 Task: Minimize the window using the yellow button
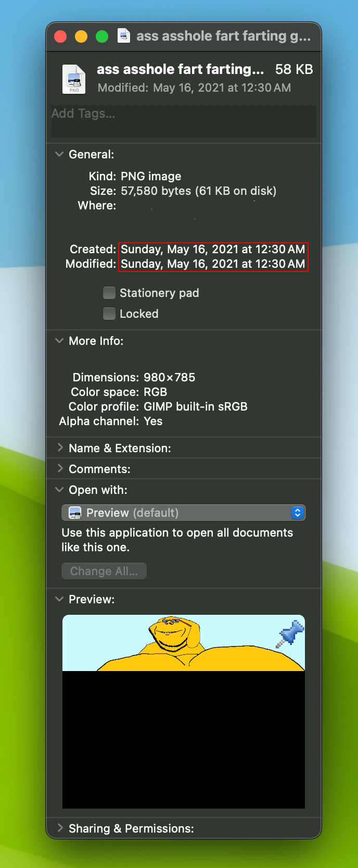point(81,36)
